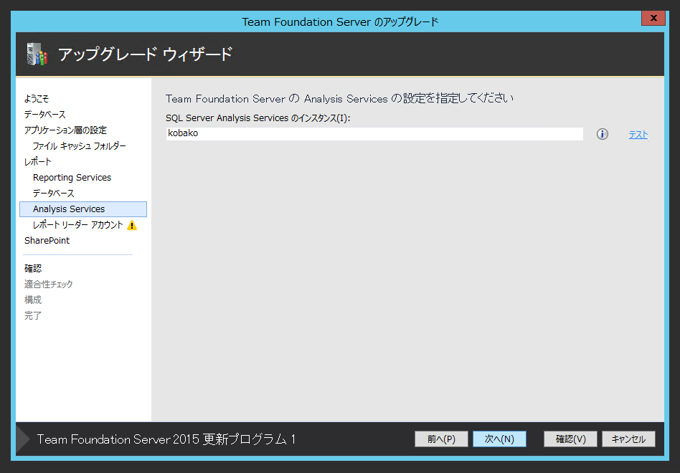Image resolution: width=680 pixels, height=473 pixels.
Task: Click the info icon beside the instance field
Action: (x=602, y=134)
